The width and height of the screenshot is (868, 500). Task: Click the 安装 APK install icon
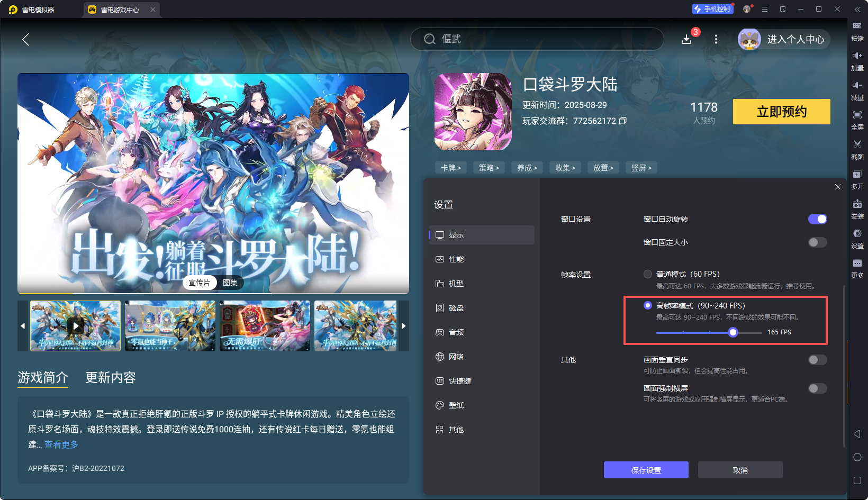click(857, 210)
